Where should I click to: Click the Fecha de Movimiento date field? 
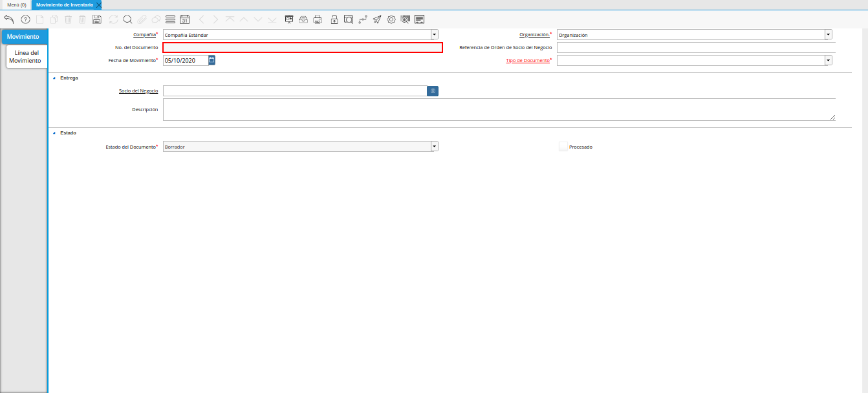(186, 60)
